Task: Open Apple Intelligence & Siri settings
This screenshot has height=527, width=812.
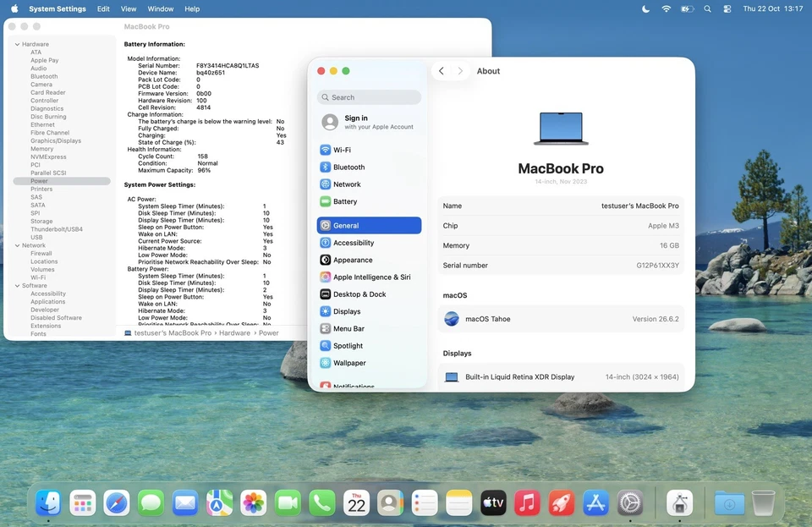Action: coord(369,277)
